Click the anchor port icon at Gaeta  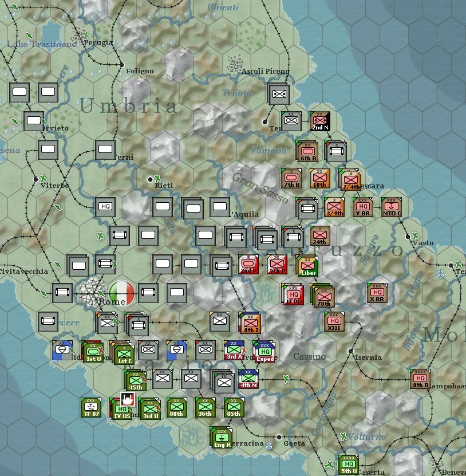(269, 445)
